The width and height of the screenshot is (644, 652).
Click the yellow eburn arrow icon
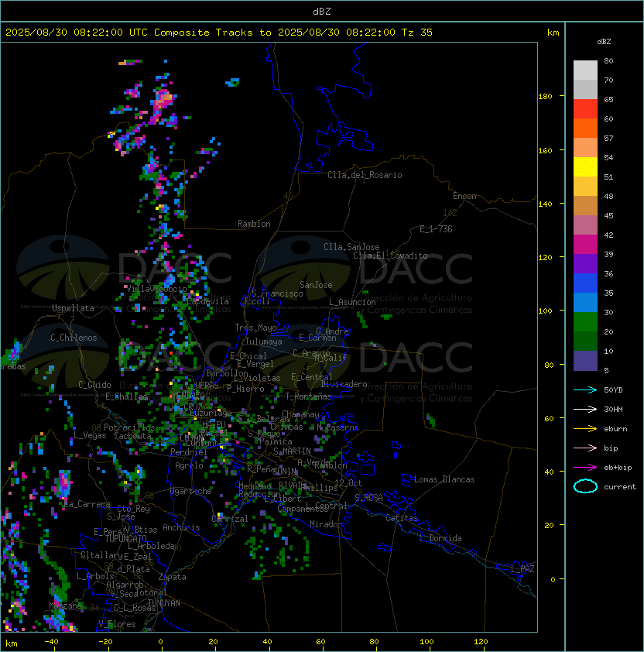click(x=585, y=429)
